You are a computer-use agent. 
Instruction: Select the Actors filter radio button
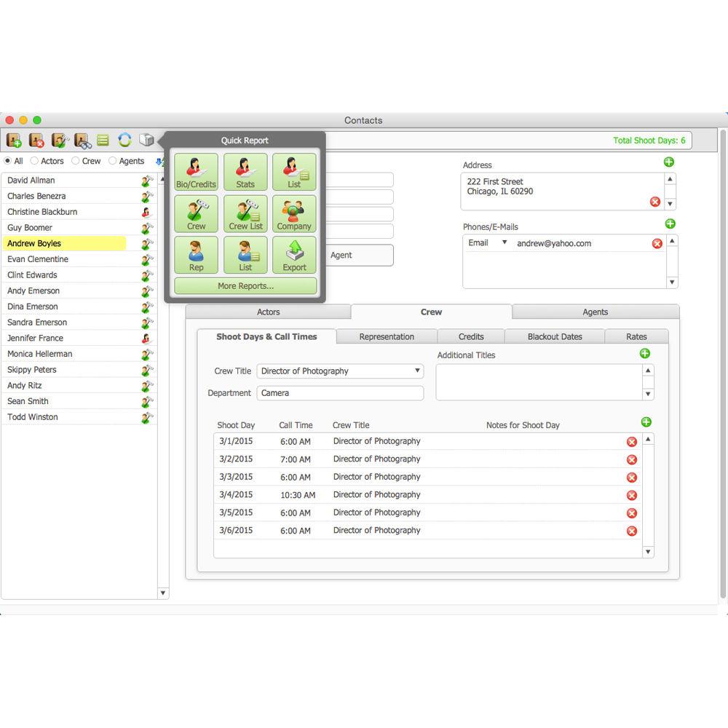34,161
